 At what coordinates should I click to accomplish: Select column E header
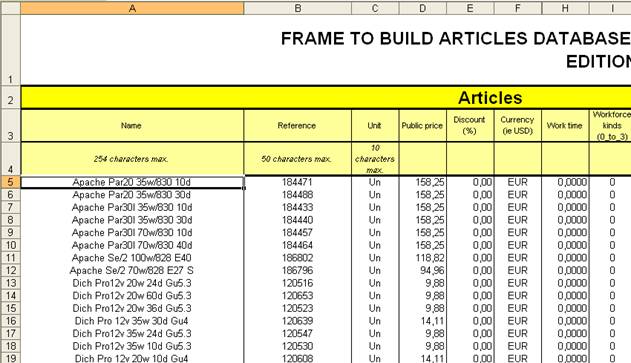470,8
